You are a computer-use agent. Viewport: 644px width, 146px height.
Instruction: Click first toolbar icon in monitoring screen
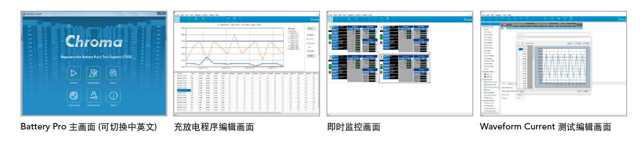click(x=330, y=19)
